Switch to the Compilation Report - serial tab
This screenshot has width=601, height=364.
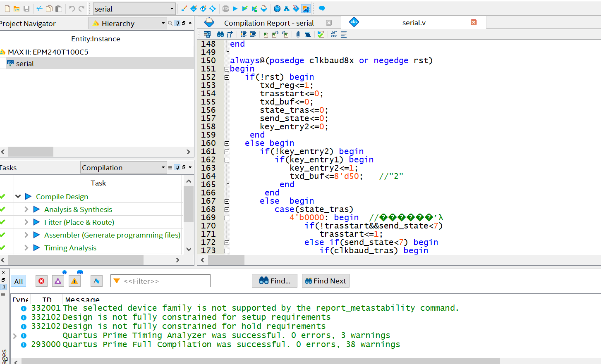269,23
